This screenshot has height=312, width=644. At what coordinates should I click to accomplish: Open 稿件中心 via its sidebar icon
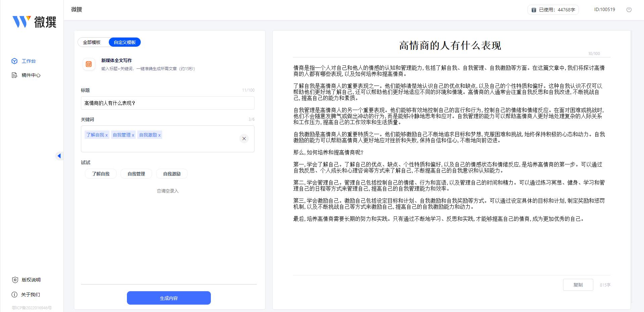[14, 75]
